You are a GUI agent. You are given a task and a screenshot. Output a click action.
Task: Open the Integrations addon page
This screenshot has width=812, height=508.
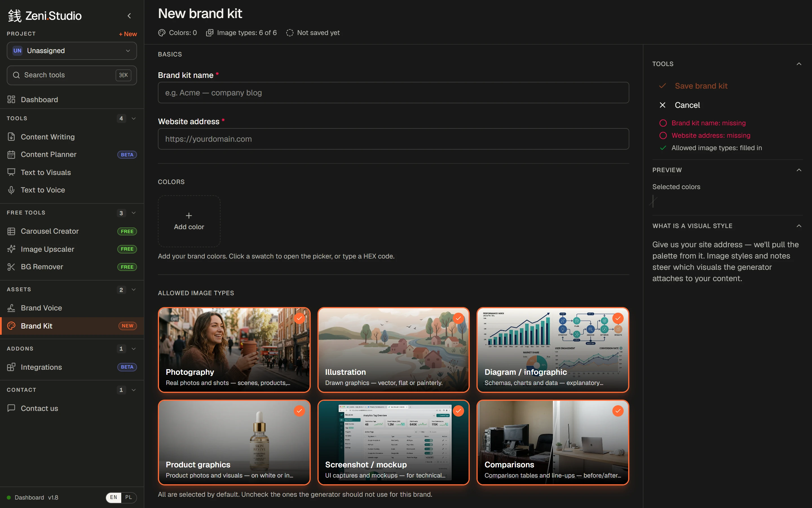72,367
